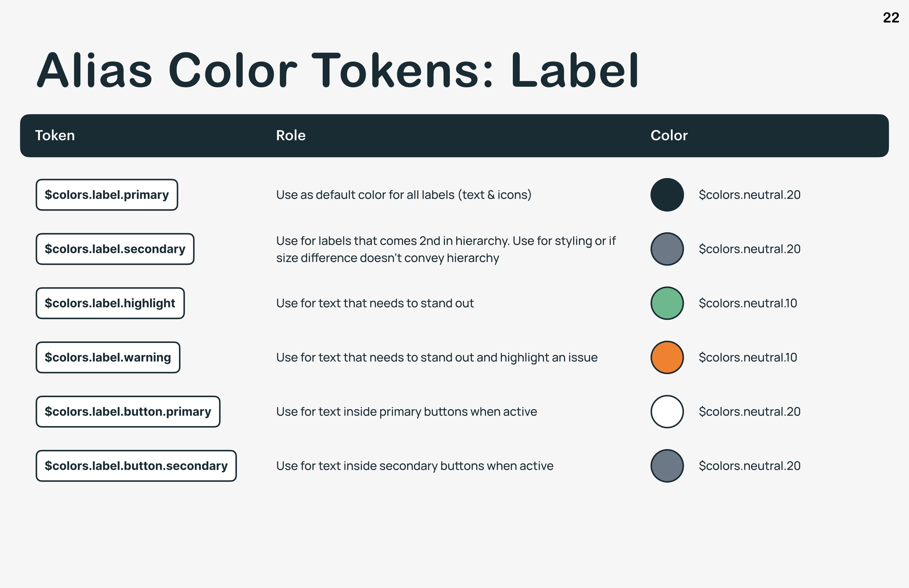
Task: Click $colors.neutral.20 text beside white swatch
Action: [749, 412]
